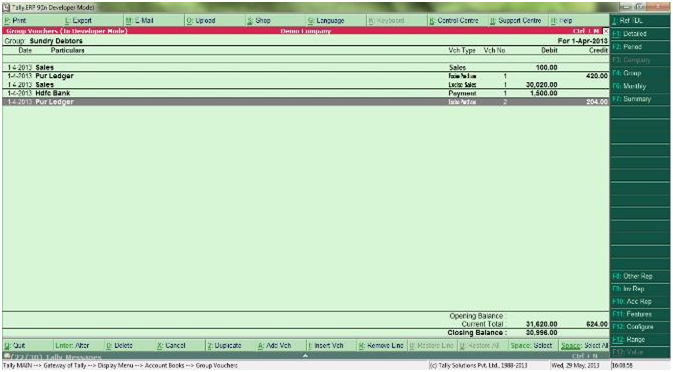Click the breadcrumb path ending Group Vouchers
The image size is (673, 372).
120,366
